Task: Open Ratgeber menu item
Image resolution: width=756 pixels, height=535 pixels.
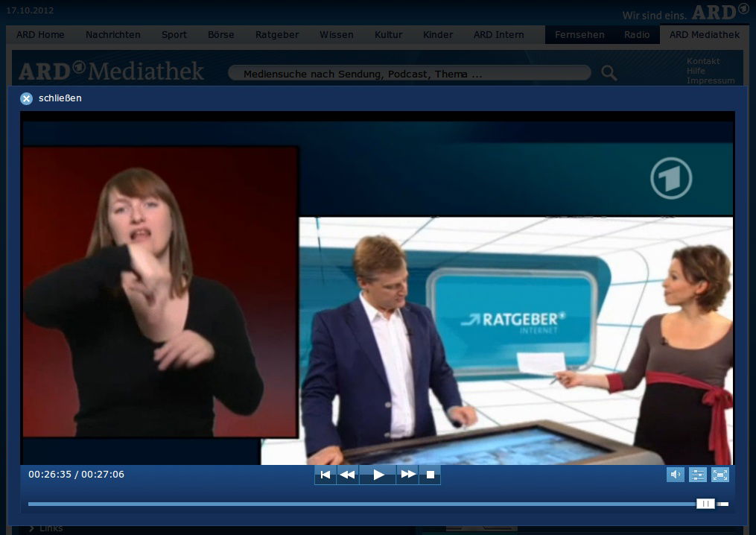Action: (277, 35)
